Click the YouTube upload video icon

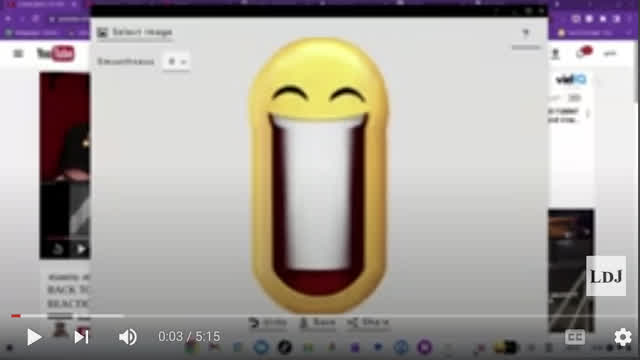coord(555,53)
